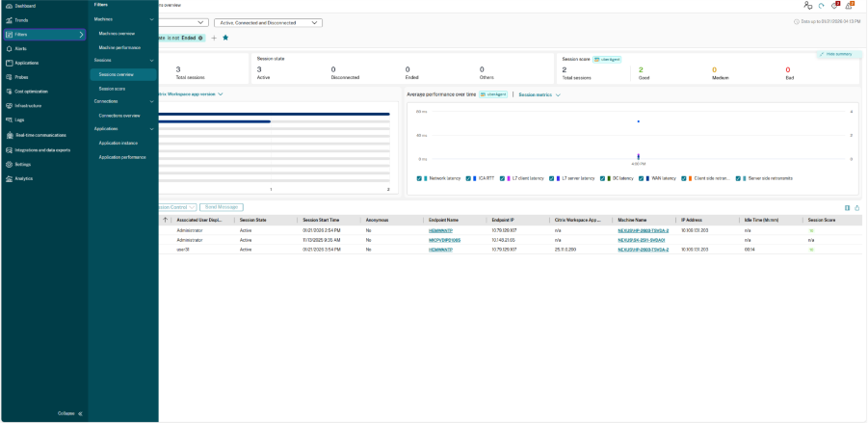Open the Applications sidebar icon

tap(9, 63)
